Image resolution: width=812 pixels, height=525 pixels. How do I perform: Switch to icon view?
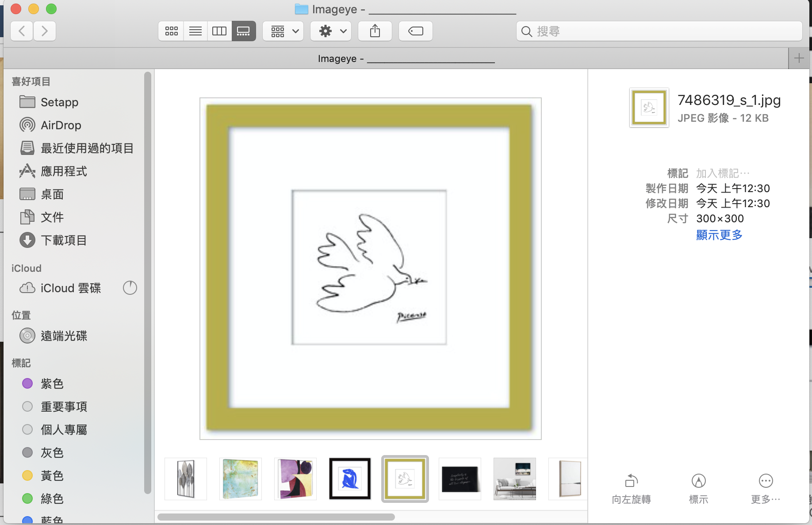tap(171, 31)
